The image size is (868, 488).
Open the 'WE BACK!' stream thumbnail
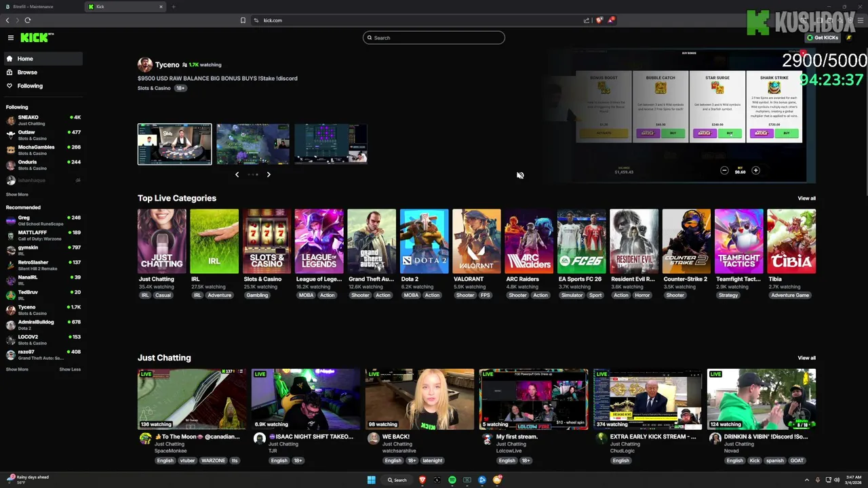420,399
